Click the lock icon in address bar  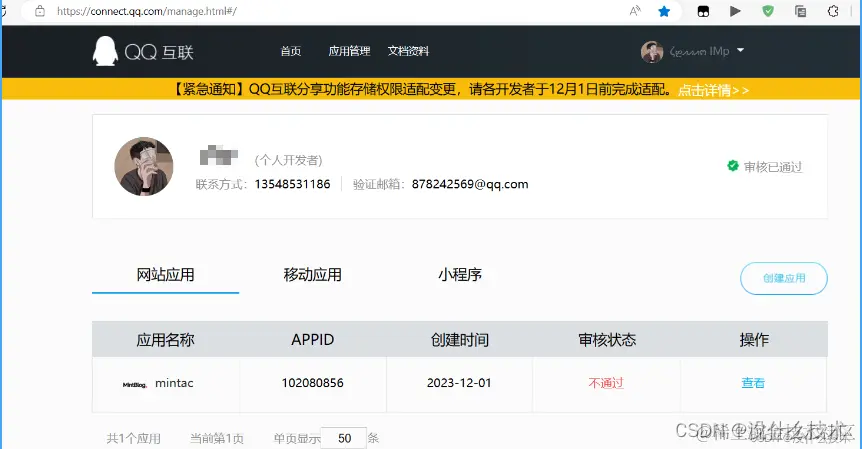40,11
